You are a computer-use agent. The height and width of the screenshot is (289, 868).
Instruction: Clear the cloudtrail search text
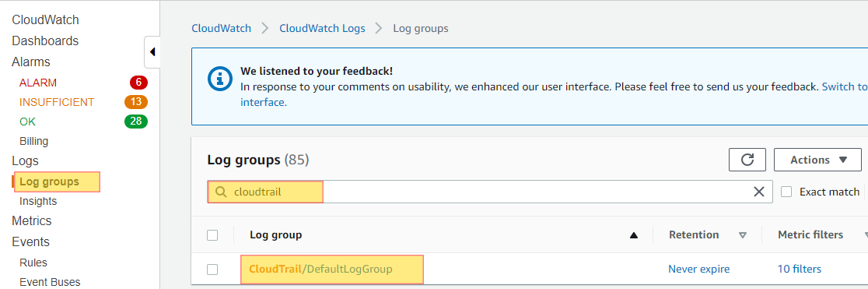point(759,192)
